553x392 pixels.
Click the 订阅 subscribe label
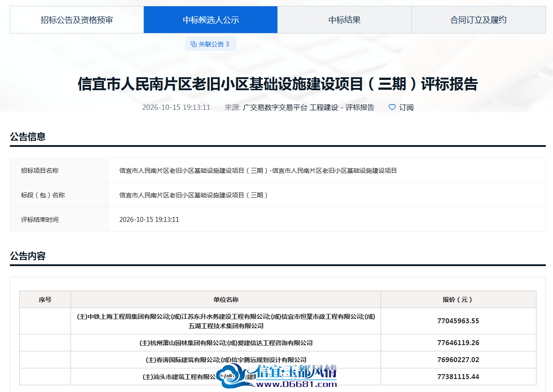(406, 107)
